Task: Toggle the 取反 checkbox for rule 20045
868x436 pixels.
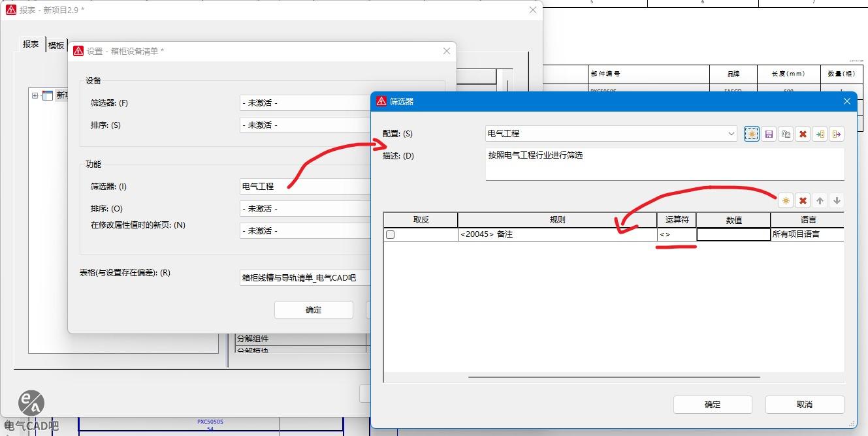Action: click(x=391, y=234)
